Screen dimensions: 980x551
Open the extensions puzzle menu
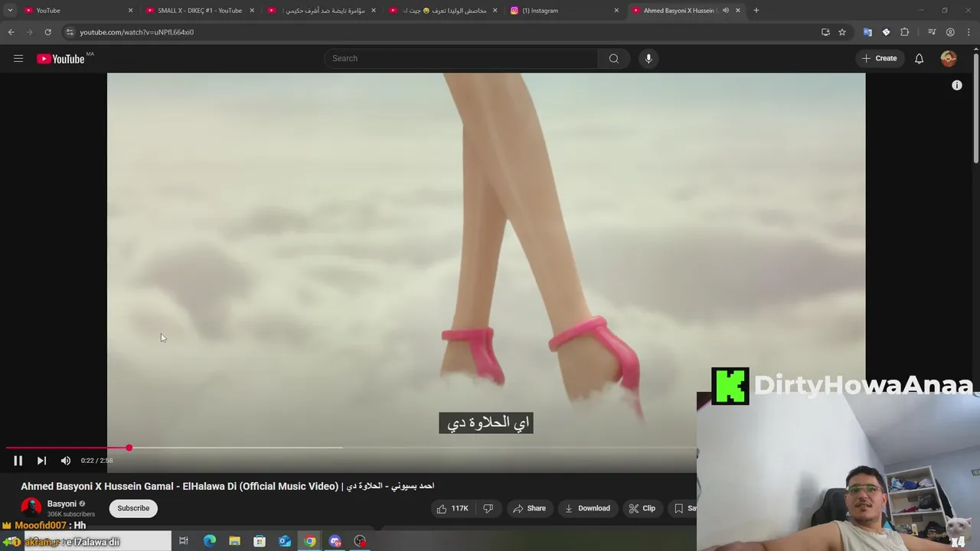pos(905,32)
